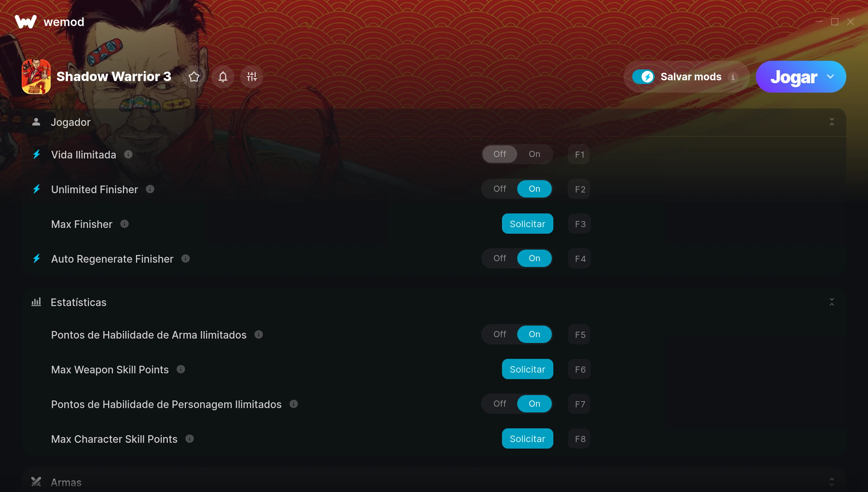868x492 pixels.
Task: Show info icon beside Salvar mods
Action: click(x=733, y=77)
